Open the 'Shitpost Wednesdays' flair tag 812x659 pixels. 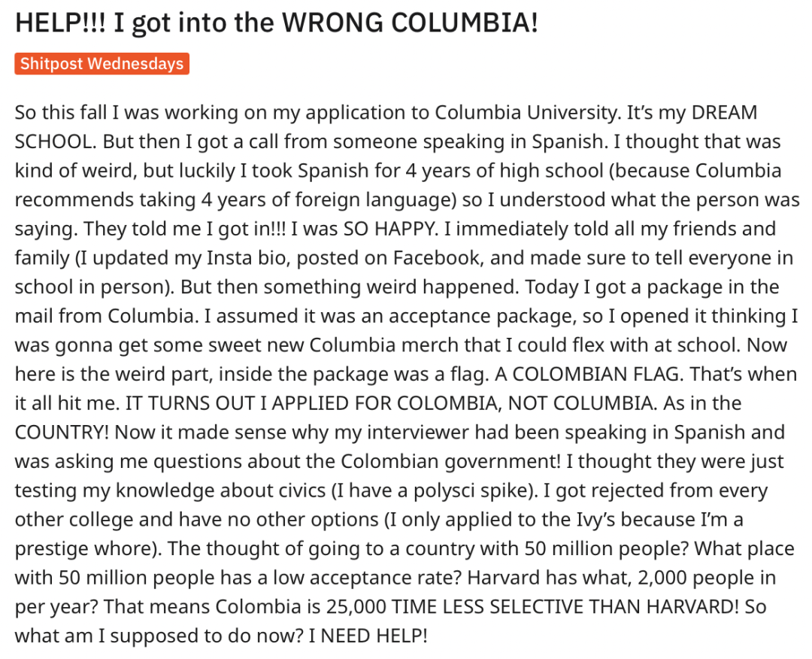click(x=101, y=63)
